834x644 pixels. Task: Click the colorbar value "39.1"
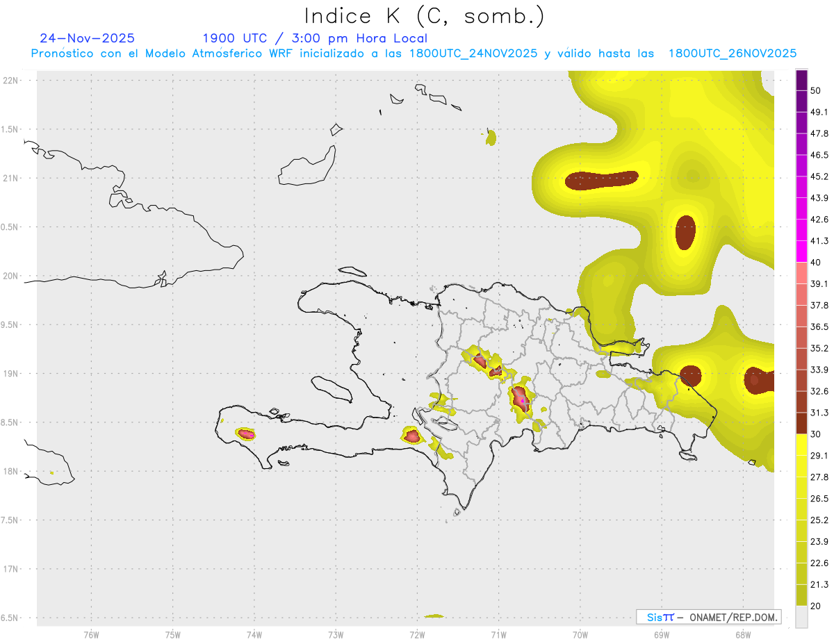(819, 283)
